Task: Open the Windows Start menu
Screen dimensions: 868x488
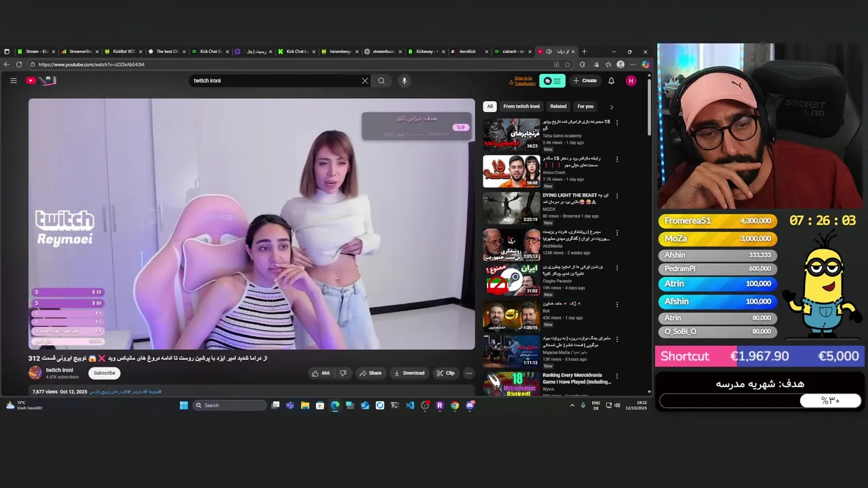Action: (x=184, y=405)
